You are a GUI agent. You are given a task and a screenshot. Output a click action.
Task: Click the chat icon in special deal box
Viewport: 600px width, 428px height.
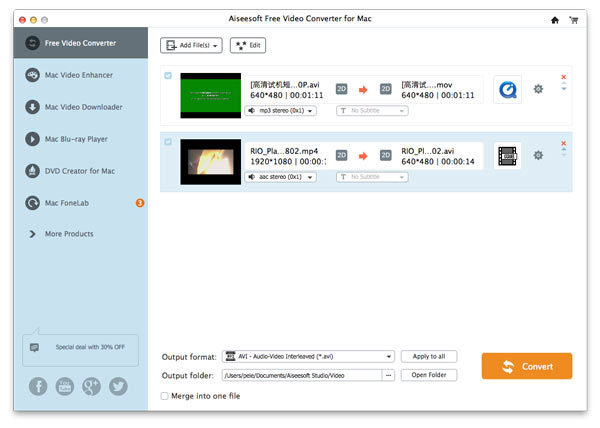pos(34,347)
